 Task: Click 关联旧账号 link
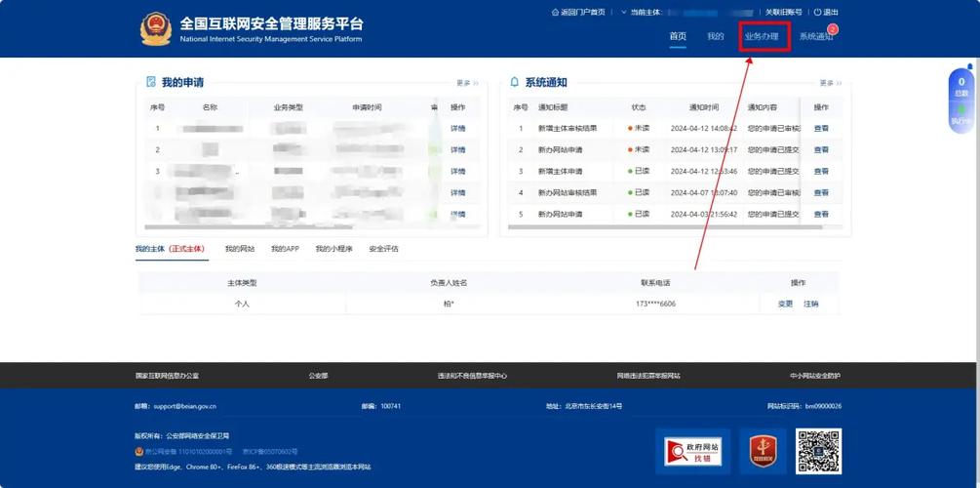pos(784,12)
